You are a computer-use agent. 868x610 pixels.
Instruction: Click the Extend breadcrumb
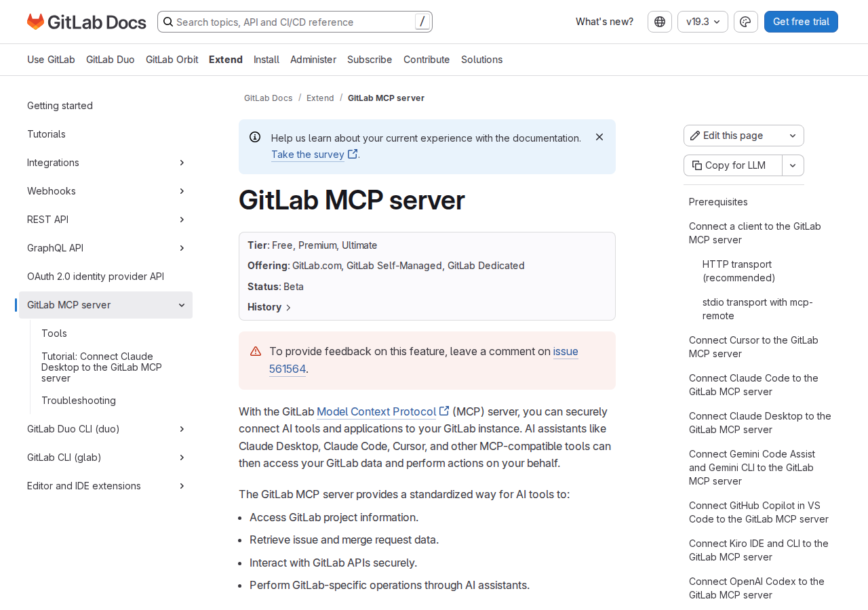coord(320,98)
